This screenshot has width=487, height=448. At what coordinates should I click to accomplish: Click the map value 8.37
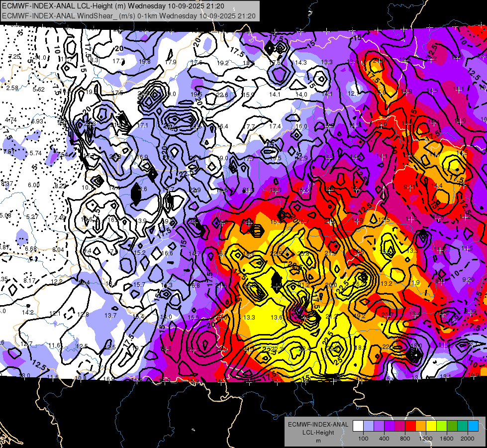(x=7, y=183)
